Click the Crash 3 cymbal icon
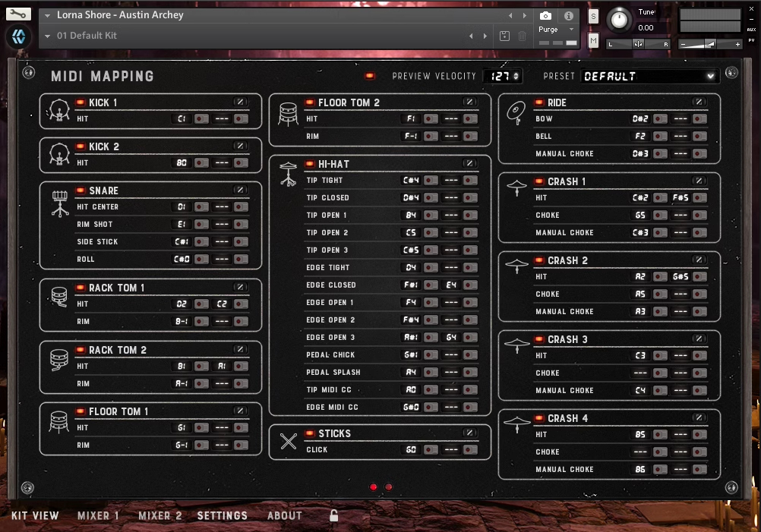This screenshot has height=532, width=761. pos(516,345)
